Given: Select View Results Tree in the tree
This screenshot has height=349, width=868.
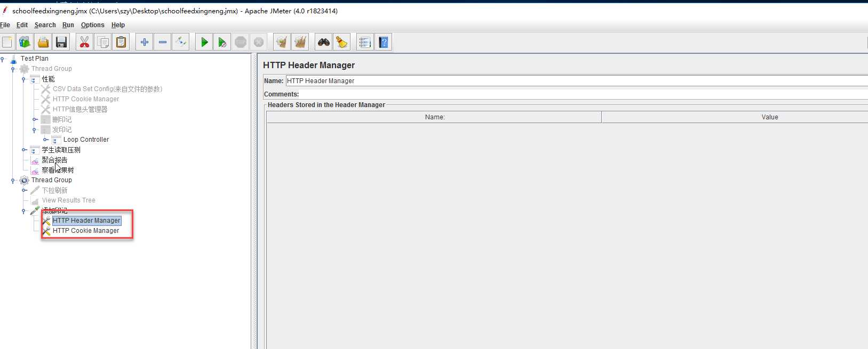Looking at the screenshot, I should tap(68, 200).
